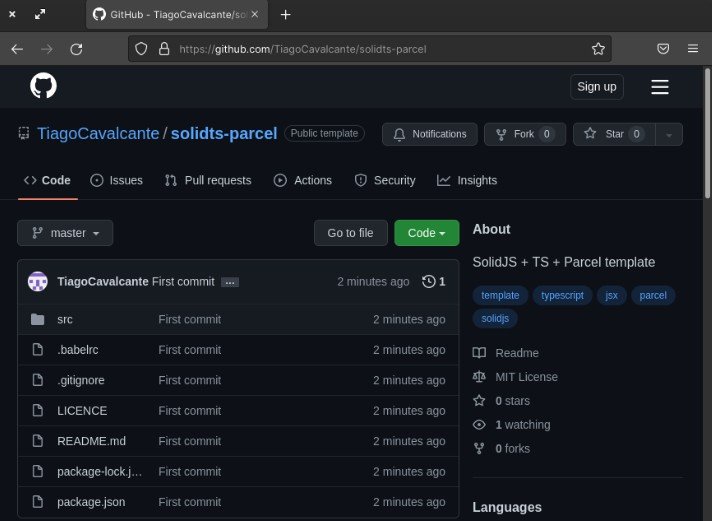View site security via the padlock icon
The image size is (712, 521).
(x=164, y=49)
